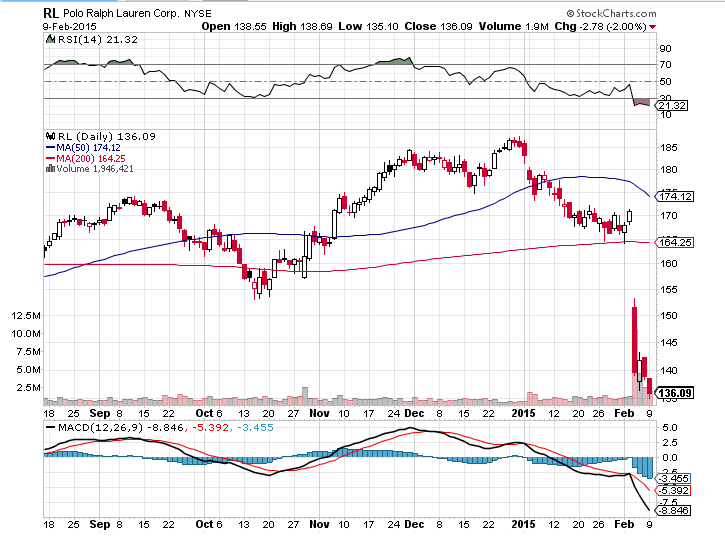Click the 2.5M volume axis label
The width and height of the screenshot is (725, 537).
(28, 388)
